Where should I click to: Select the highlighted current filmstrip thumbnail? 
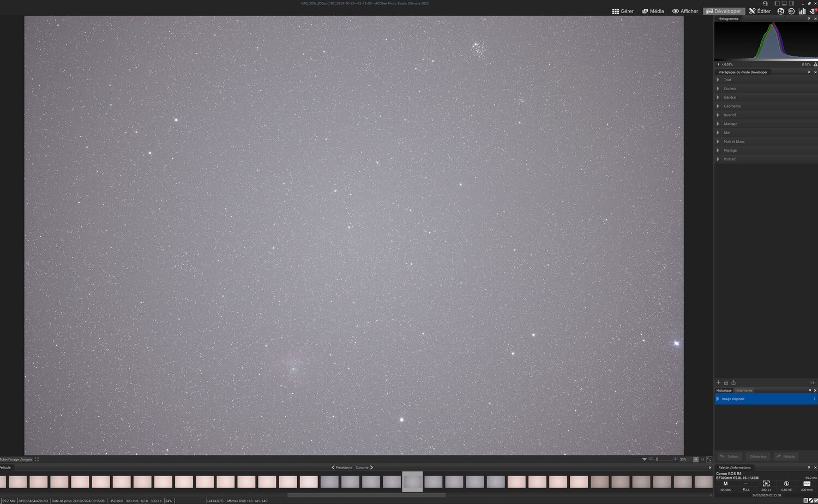coord(412,482)
